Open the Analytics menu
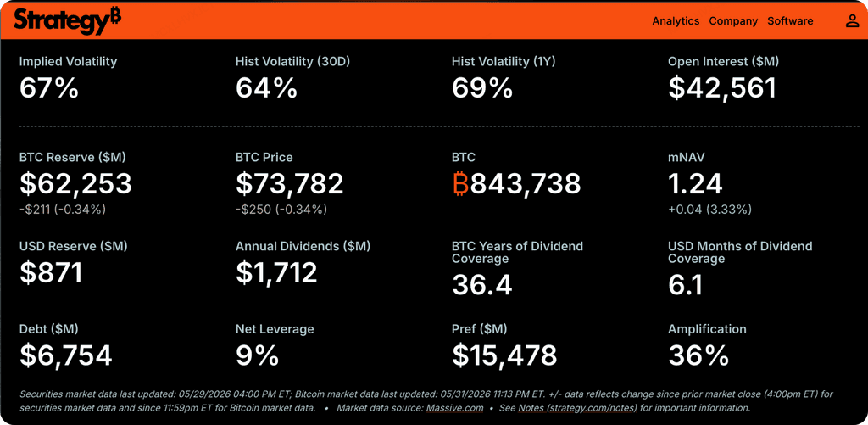 pos(676,21)
